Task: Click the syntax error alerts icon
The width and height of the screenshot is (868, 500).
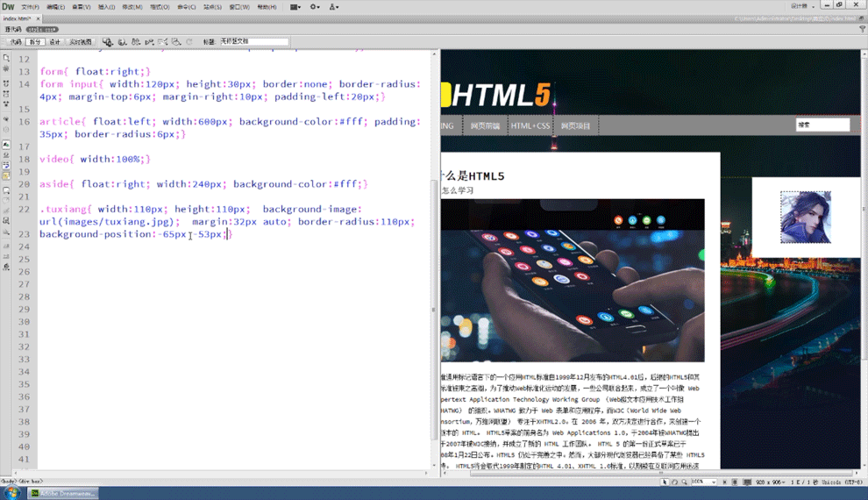Action: (6, 175)
